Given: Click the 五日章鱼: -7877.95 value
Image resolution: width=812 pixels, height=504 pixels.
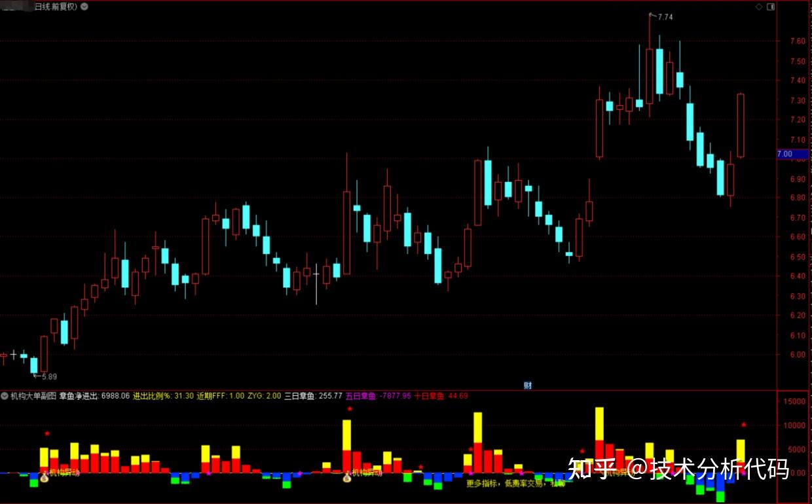Looking at the screenshot, I should (378, 396).
